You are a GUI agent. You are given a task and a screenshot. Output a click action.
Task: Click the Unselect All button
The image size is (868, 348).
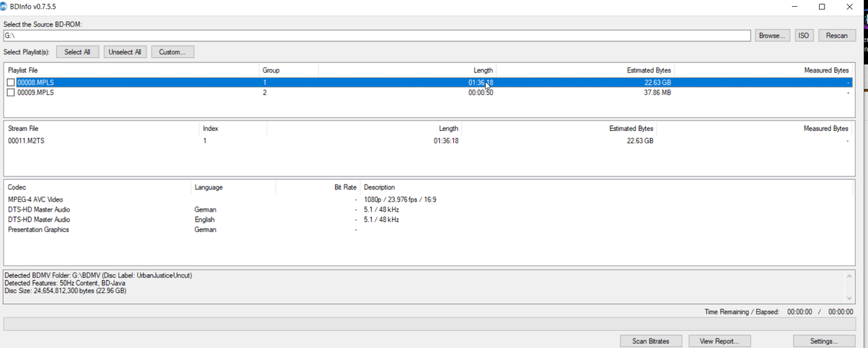[x=125, y=52]
